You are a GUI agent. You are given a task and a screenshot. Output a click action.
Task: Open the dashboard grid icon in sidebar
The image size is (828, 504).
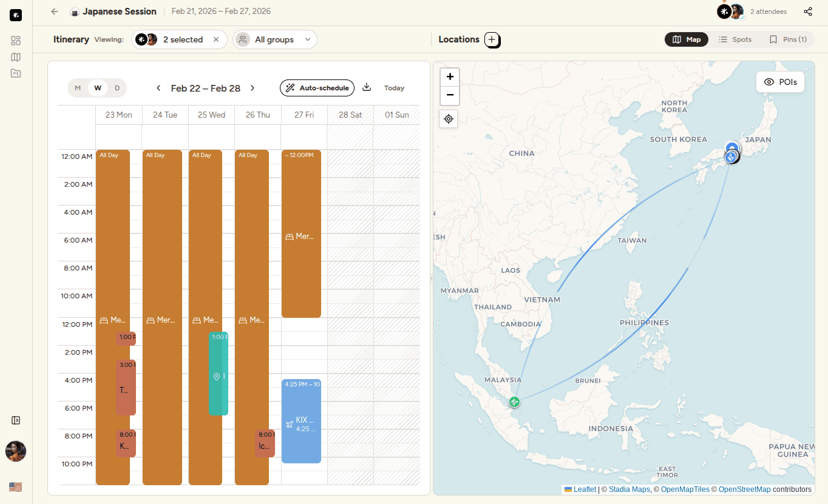point(16,41)
